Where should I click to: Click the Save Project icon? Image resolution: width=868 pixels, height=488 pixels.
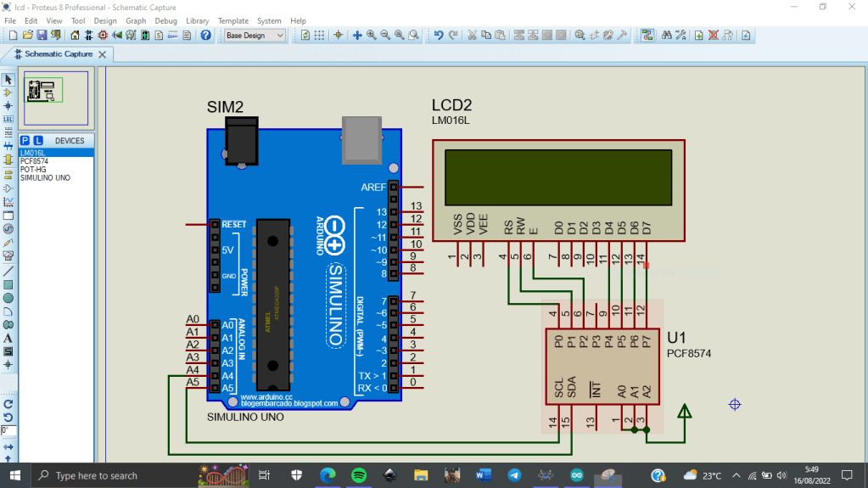[41, 36]
